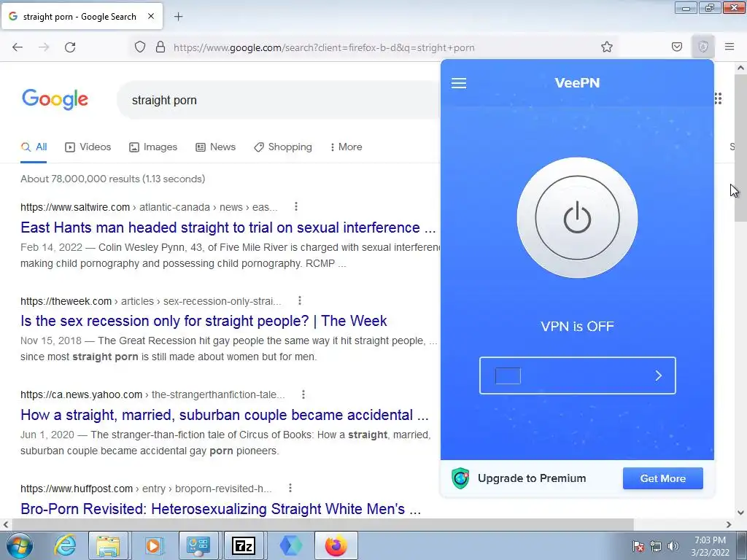Click the site security padlock icon
This screenshot has width=747, height=560.
160,47
